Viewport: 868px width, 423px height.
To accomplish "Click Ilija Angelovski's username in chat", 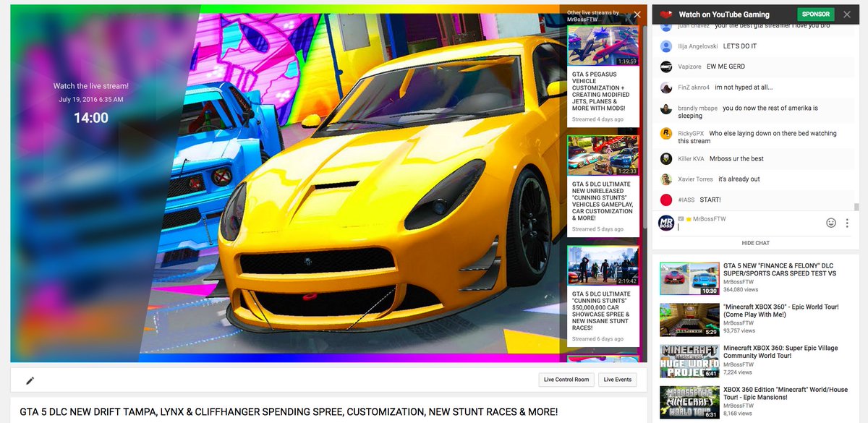I will click(697, 46).
